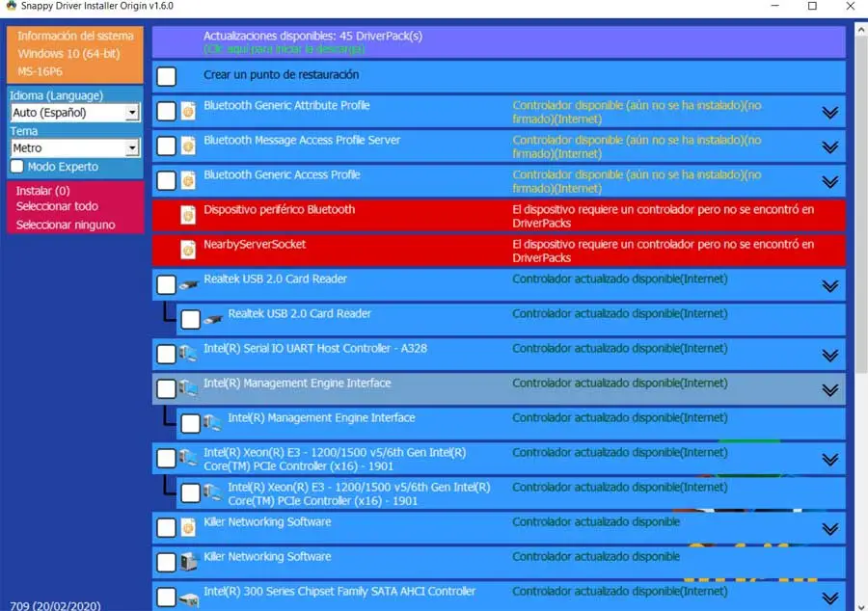Viewport: 868px width, 611px height.
Task: Check second Killer Networking Software driver
Action: point(166,563)
